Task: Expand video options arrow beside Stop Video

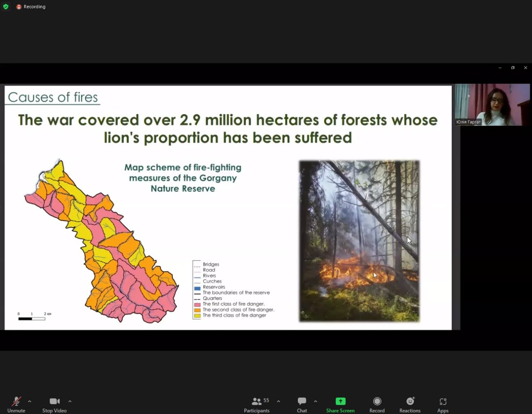Action: pyautogui.click(x=70, y=402)
